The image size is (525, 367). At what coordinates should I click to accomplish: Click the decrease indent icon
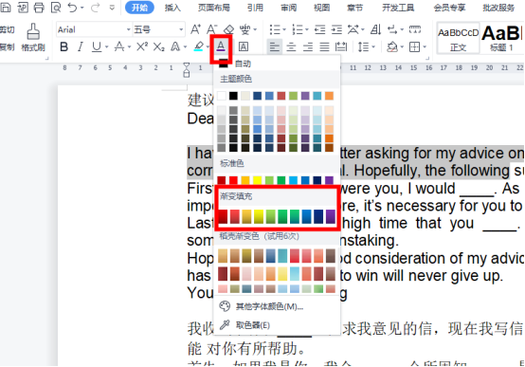[320, 30]
